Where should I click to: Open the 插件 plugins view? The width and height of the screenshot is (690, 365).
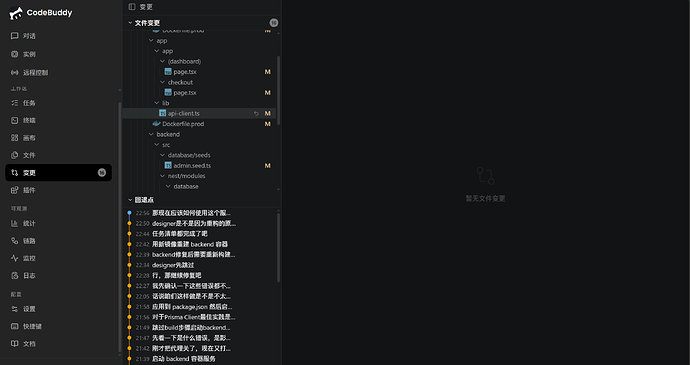(x=58, y=190)
